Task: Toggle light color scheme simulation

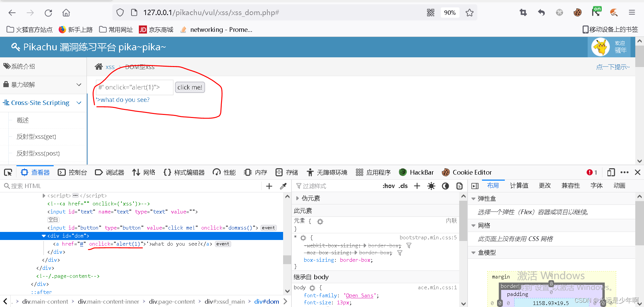Action: tap(431, 186)
